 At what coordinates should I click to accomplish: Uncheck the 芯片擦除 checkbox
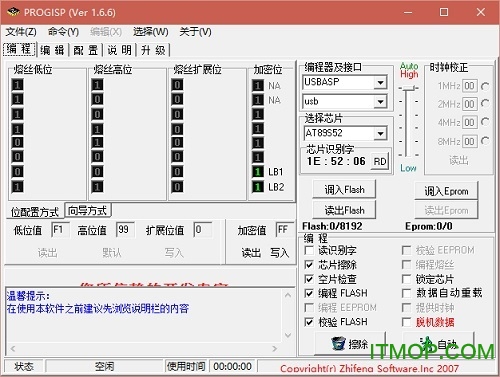pos(309,265)
